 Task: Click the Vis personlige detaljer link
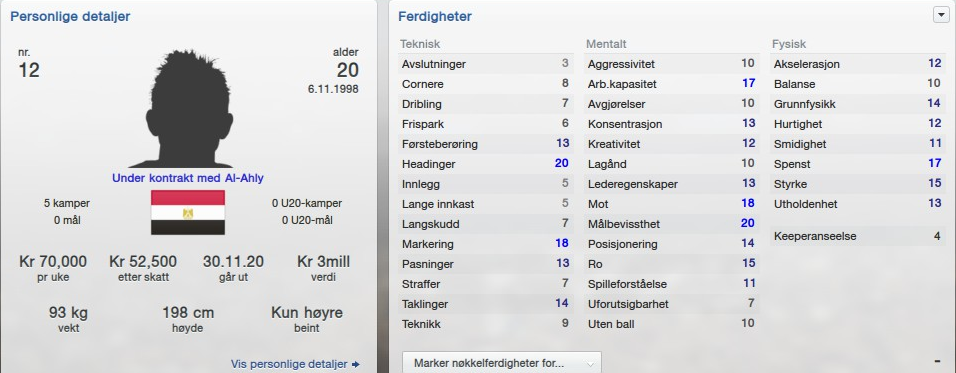click(x=288, y=364)
